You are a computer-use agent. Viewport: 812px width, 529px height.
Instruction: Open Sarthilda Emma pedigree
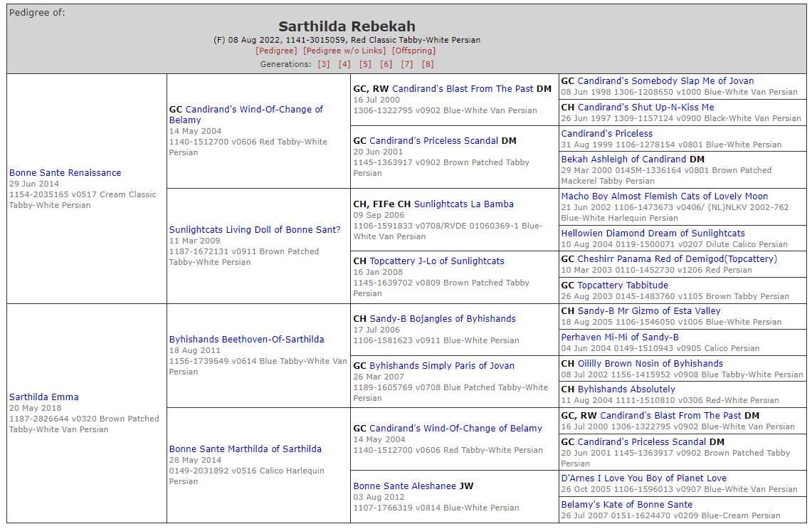tap(44, 397)
